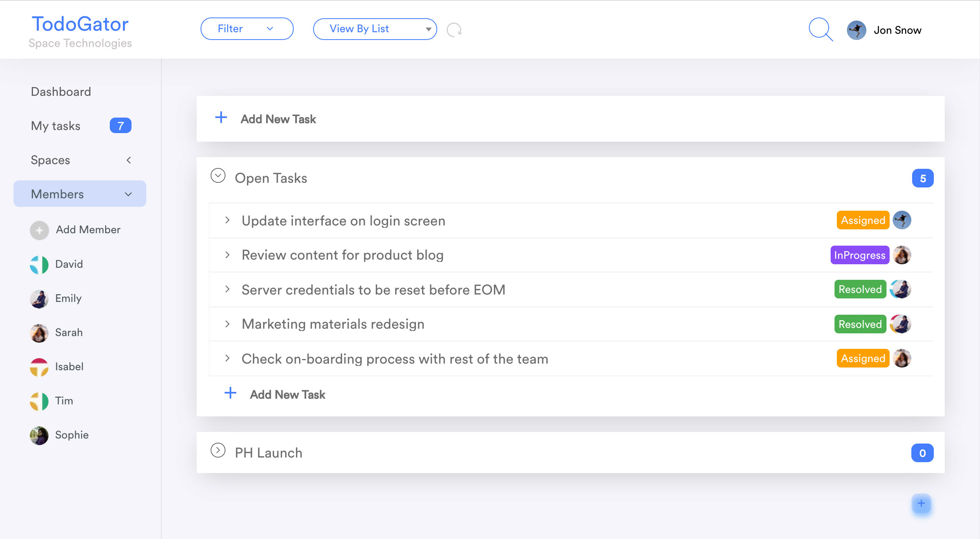This screenshot has width=980, height=539.
Task: Expand the Review content for product blog task
Action: pyautogui.click(x=228, y=255)
